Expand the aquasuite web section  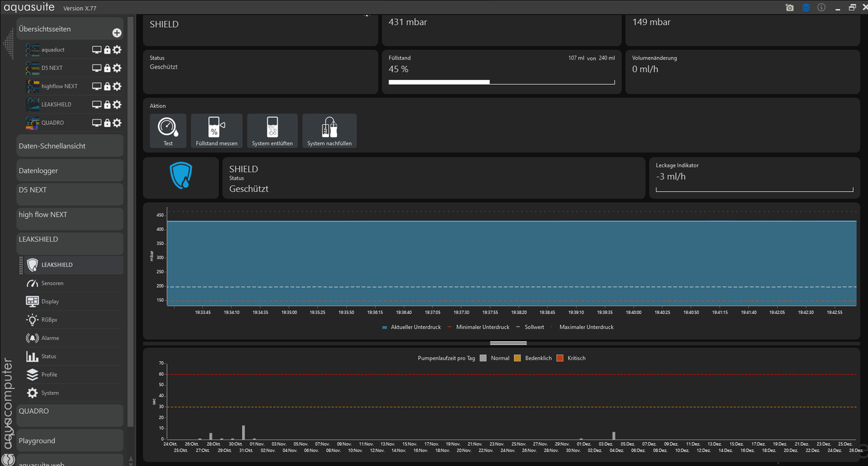click(x=70, y=460)
